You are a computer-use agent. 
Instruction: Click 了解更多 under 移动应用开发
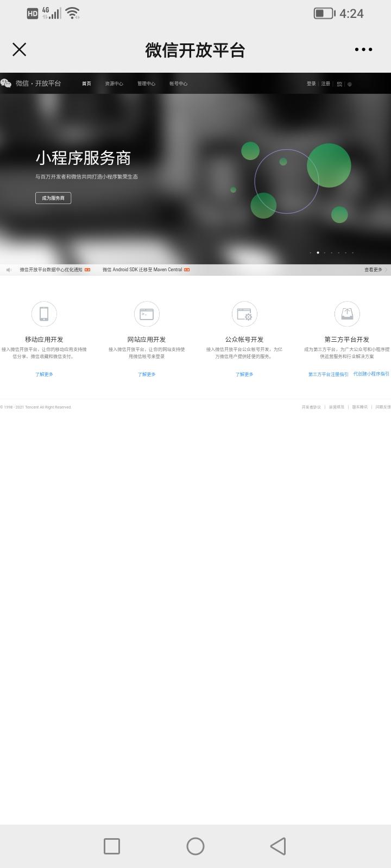[x=44, y=374]
